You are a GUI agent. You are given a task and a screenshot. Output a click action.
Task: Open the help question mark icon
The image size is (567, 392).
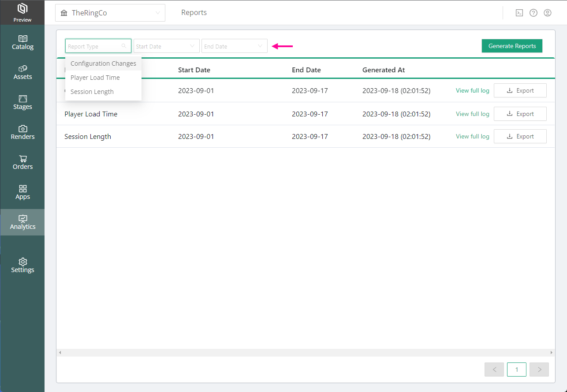(x=533, y=13)
